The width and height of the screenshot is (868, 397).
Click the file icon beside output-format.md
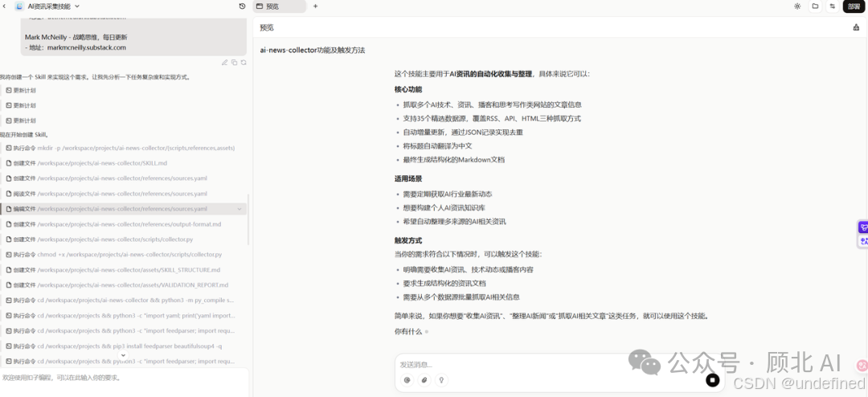9,224
